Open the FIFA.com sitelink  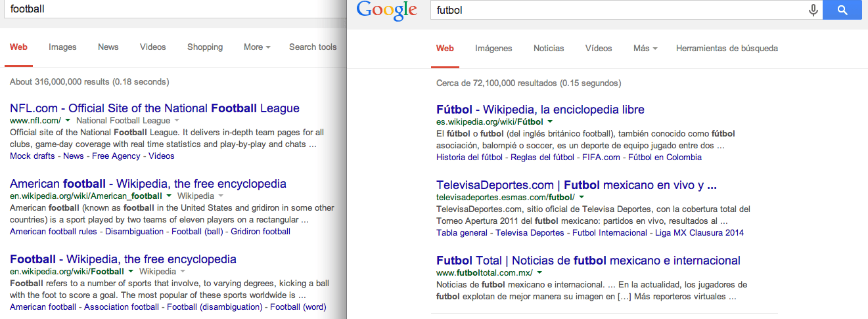click(601, 158)
